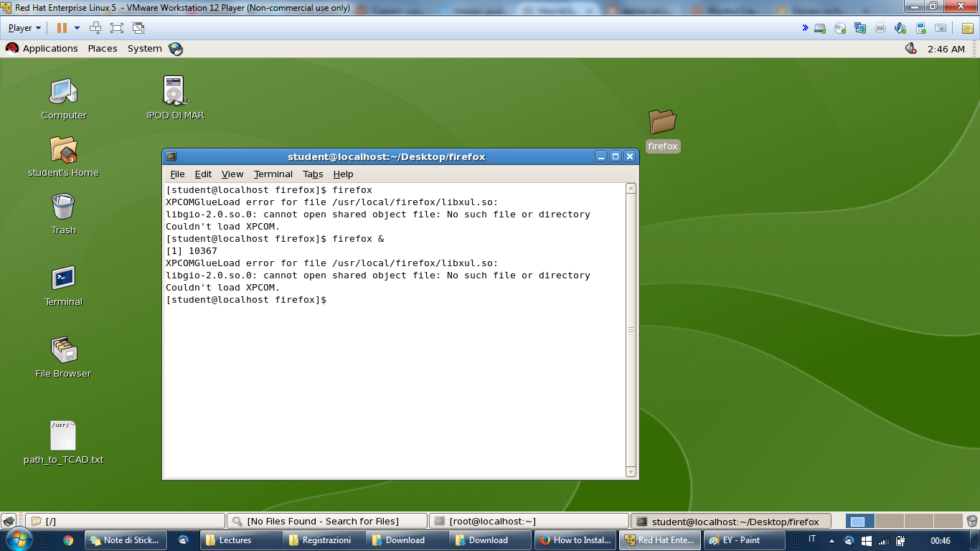980x551 pixels.
Task: Select the path_to_TCAD.txt file icon
Action: 63,436
